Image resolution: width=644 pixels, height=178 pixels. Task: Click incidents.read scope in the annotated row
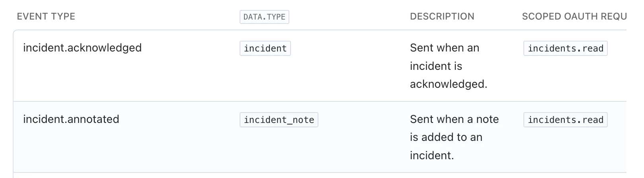coord(565,120)
